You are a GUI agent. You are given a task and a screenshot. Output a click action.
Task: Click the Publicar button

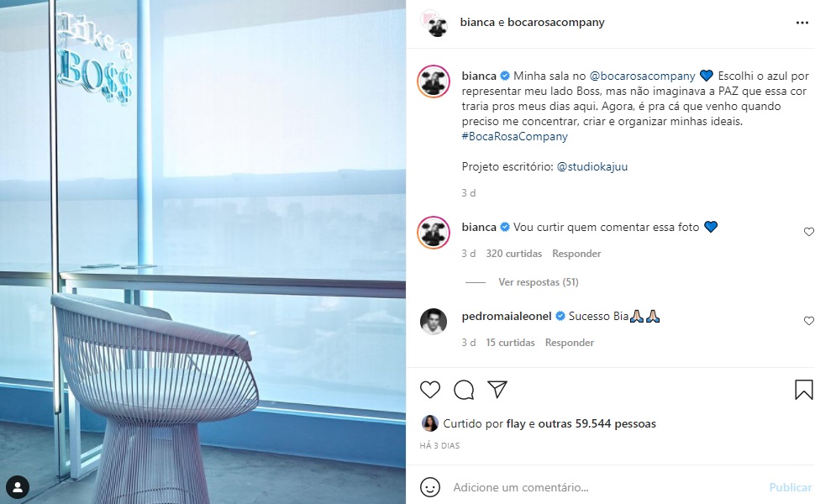click(790, 487)
